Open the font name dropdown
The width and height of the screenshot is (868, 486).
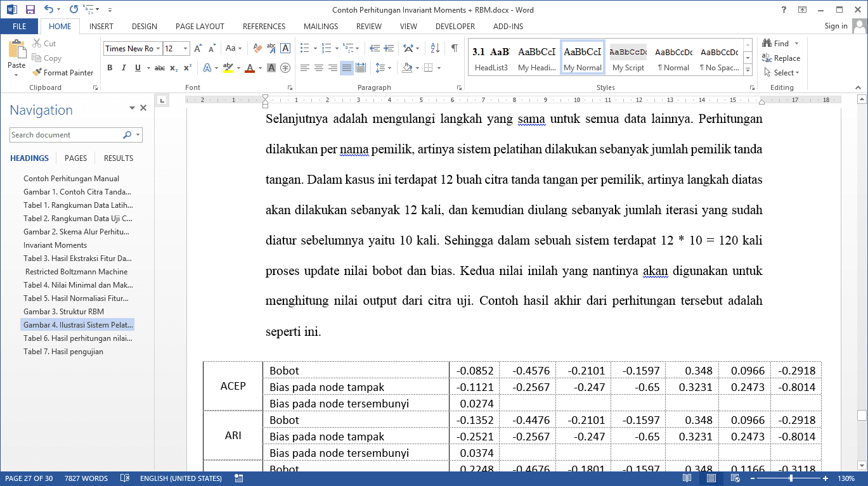click(158, 49)
